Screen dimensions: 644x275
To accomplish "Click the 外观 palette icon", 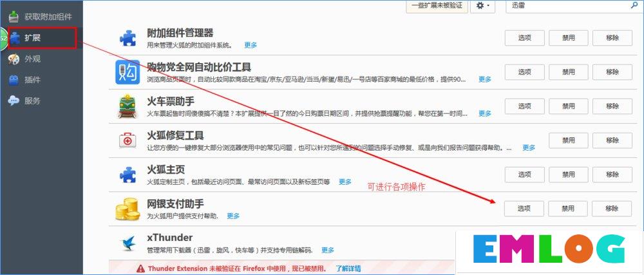I will pos(14,59).
